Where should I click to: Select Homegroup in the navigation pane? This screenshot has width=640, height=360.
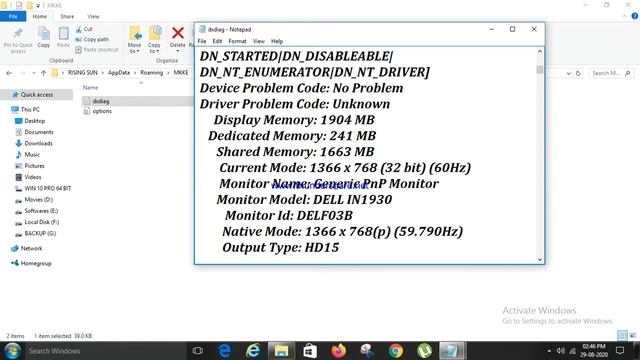(x=36, y=263)
